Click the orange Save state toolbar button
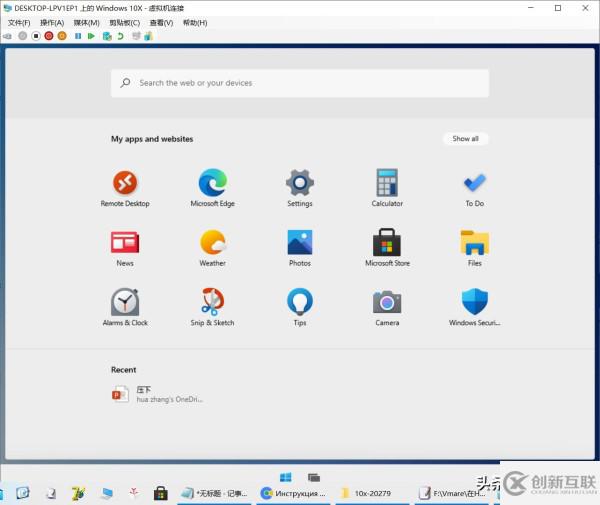Viewport: 600px width, 505px height. click(62, 36)
